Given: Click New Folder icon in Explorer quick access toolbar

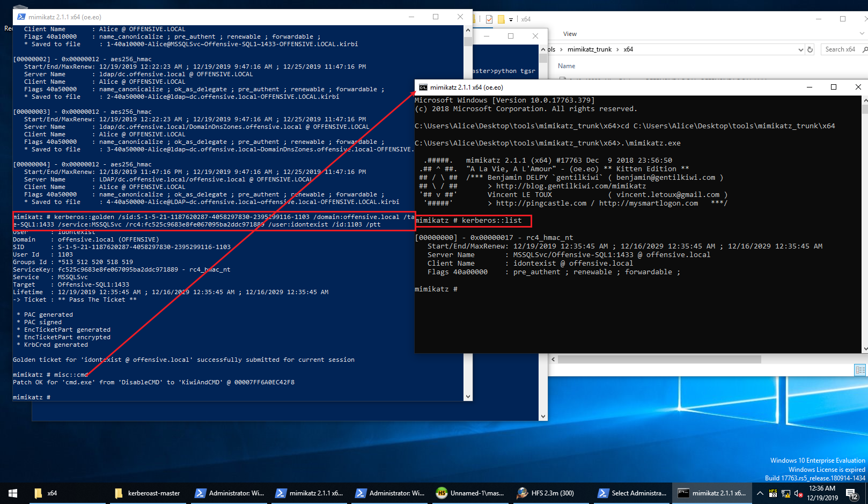Looking at the screenshot, I should (x=501, y=19).
